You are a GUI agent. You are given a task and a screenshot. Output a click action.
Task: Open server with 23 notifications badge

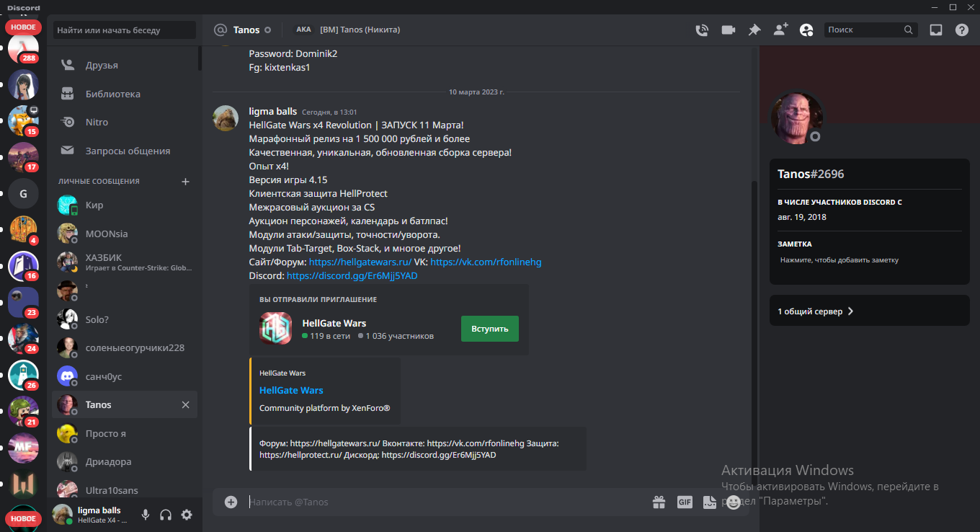tap(23, 303)
